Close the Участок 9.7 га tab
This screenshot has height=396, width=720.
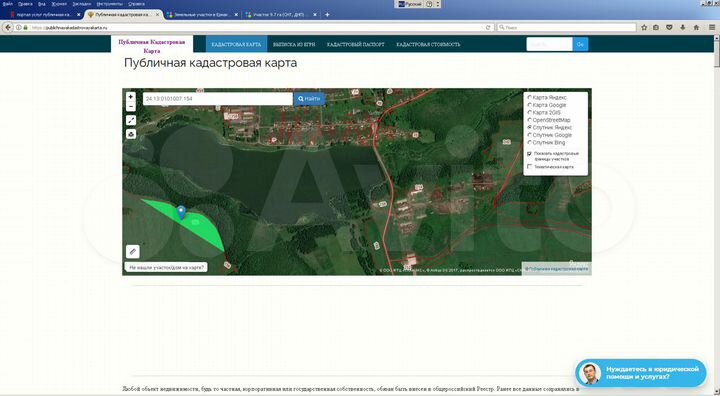(x=315, y=15)
